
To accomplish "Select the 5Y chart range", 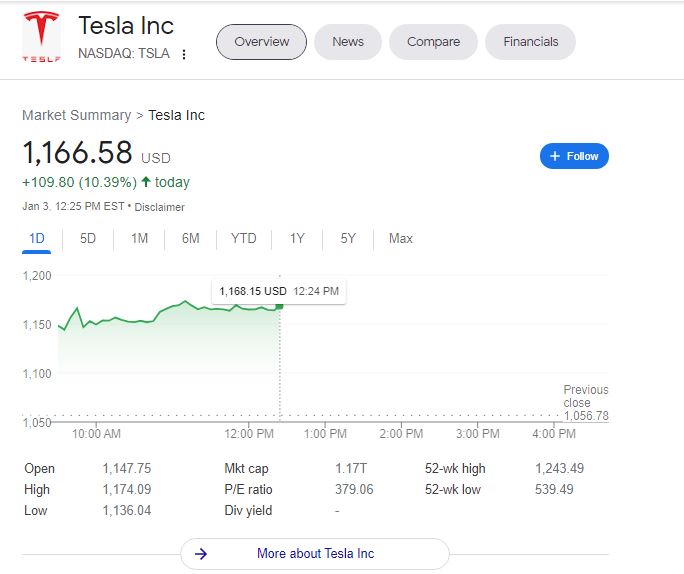I will 348,238.
